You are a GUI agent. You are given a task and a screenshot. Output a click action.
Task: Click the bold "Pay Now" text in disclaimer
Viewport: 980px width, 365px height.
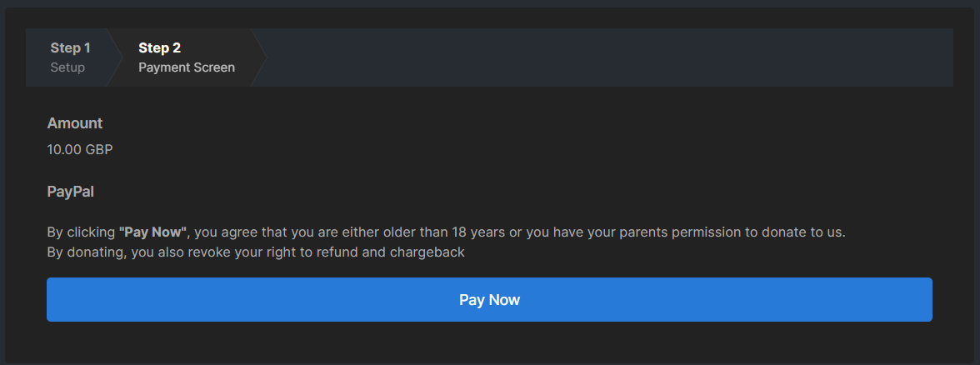[153, 232]
